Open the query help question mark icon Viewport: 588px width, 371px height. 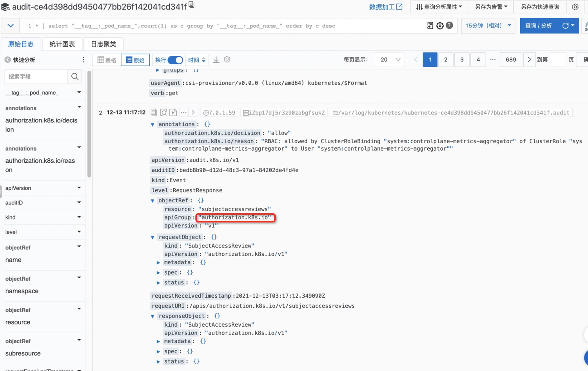click(x=450, y=25)
